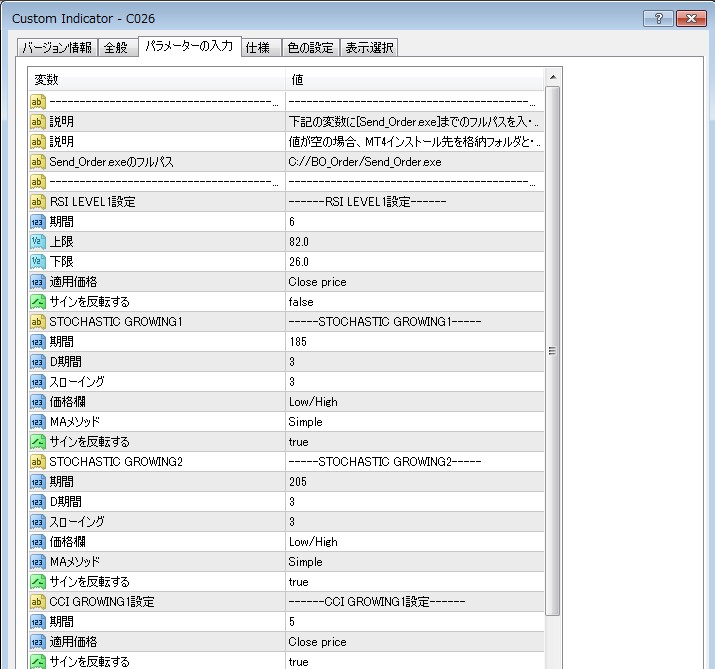Click the green bool icon of サインを反転する valued false
Viewport: 715px width, 669px height.
point(38,302)
